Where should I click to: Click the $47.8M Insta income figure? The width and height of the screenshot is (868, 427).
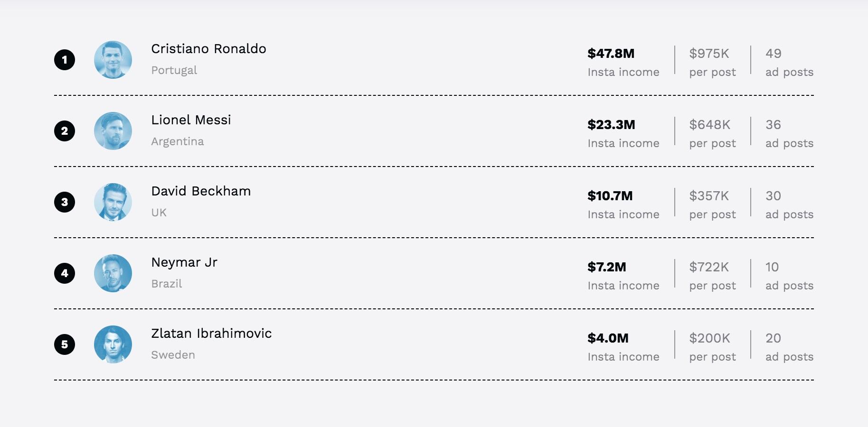611,54
